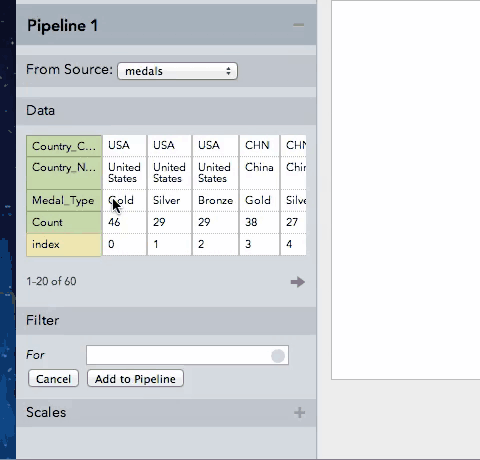Click the Scales section header
Image resolution: width=480 pixels, height=460 pixels.
[166, 413]
